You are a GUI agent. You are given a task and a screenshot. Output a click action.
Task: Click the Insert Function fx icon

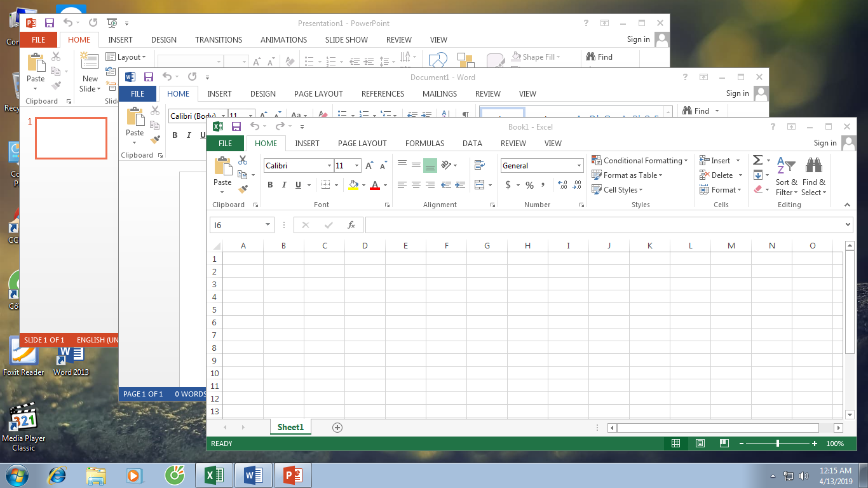coord(351,225)
